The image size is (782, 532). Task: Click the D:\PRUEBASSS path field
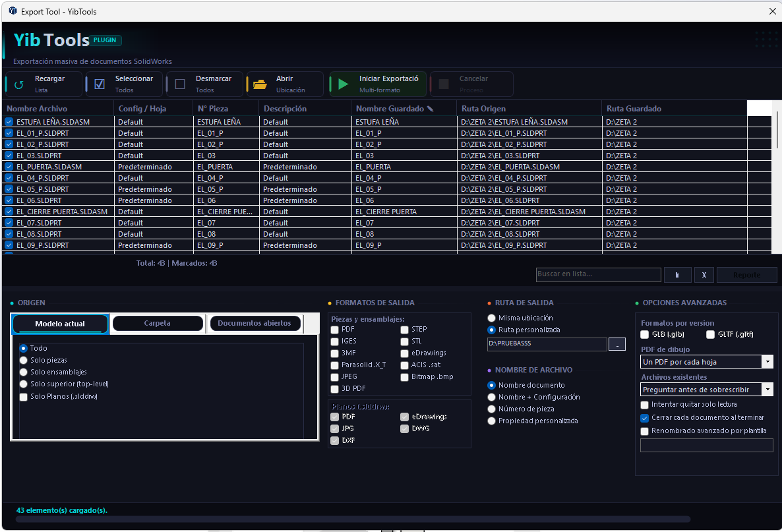pos(547,344)
